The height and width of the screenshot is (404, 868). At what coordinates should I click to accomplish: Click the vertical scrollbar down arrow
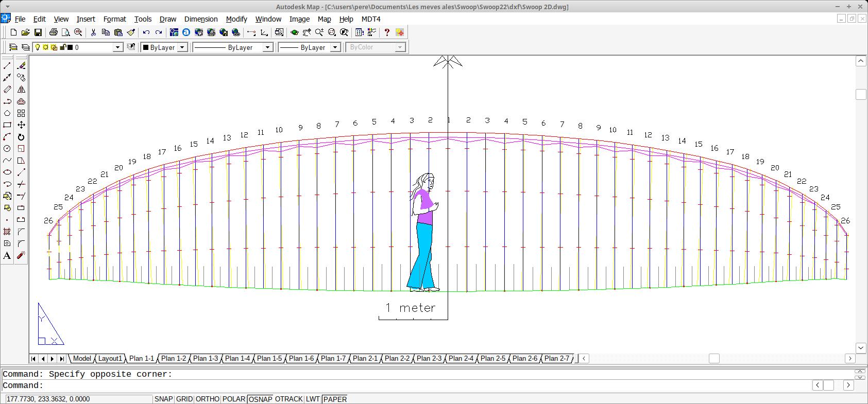point(861,348)
